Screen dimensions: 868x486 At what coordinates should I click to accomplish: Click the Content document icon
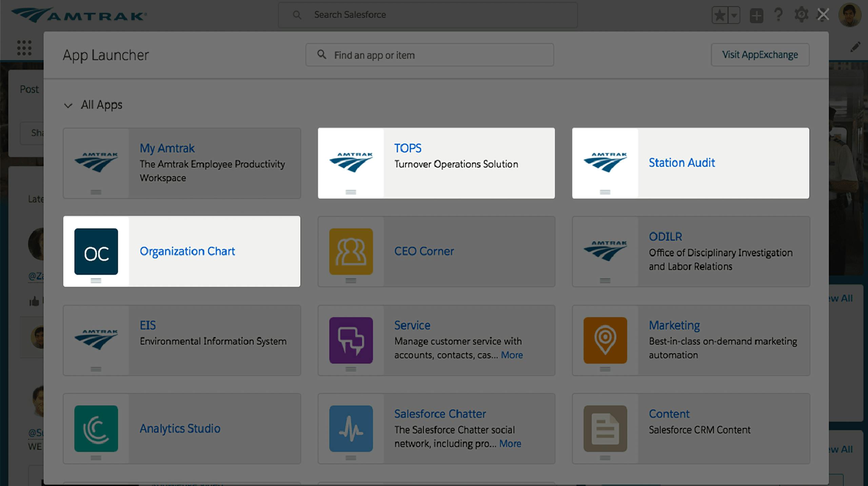point(605,429)
